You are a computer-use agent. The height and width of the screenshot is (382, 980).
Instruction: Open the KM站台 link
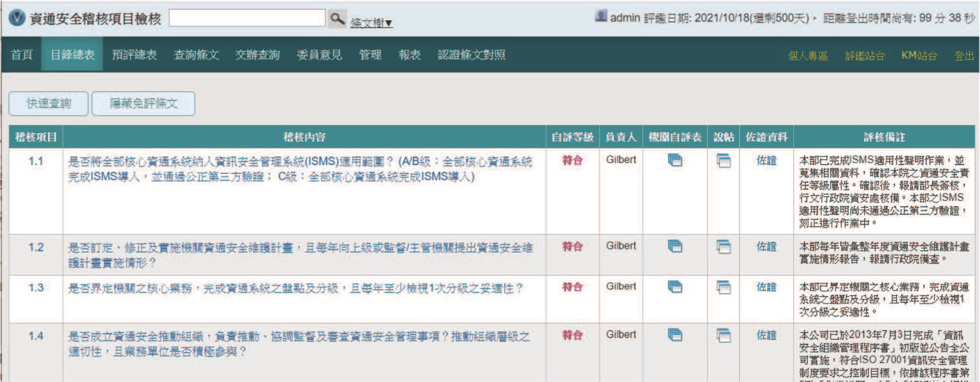919,55
